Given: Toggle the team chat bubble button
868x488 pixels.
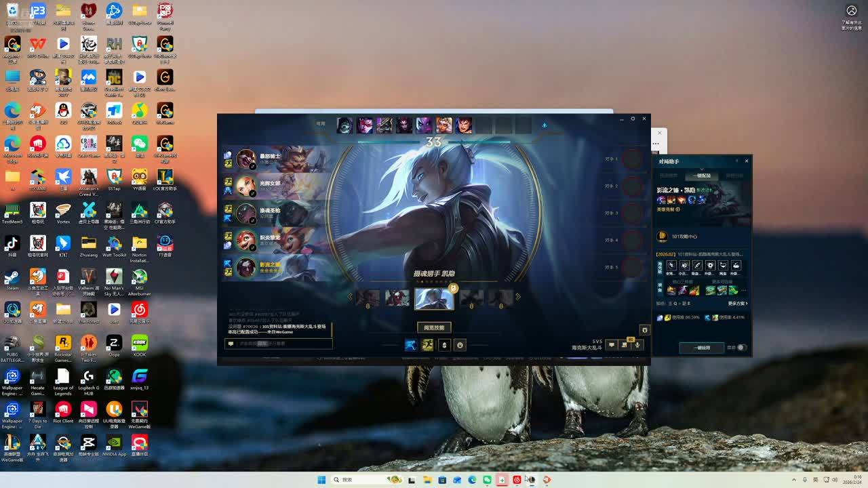Looking at the screenshot, I should [x=611, y=345].
